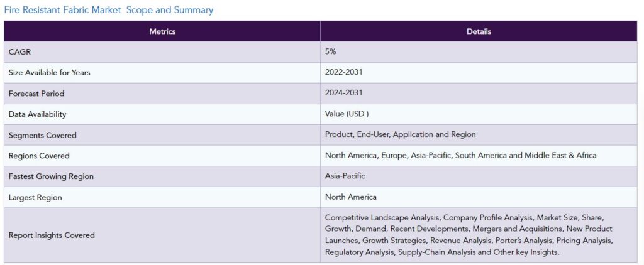Click the '2022-2031' value

[344, 72]
